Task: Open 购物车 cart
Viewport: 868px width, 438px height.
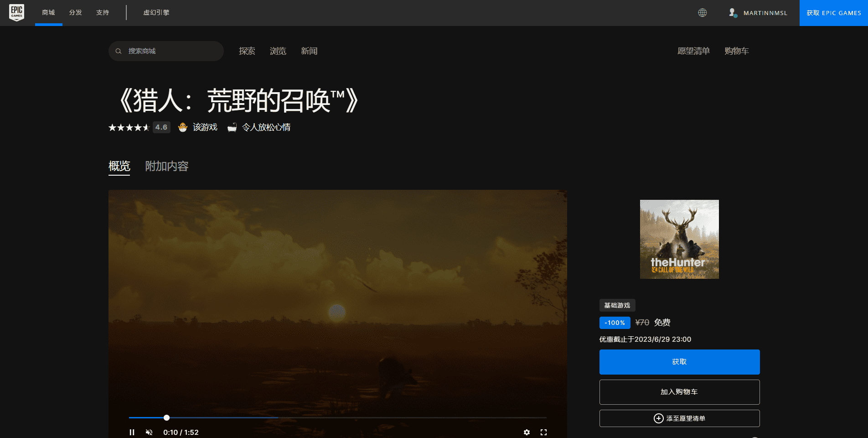Action: [x=737, y=51]
